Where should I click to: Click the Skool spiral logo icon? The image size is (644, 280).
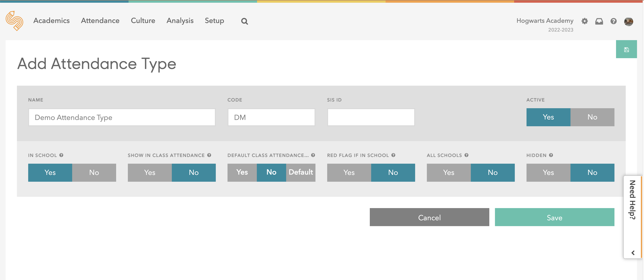pyautogui.click(x=14, y=21)
